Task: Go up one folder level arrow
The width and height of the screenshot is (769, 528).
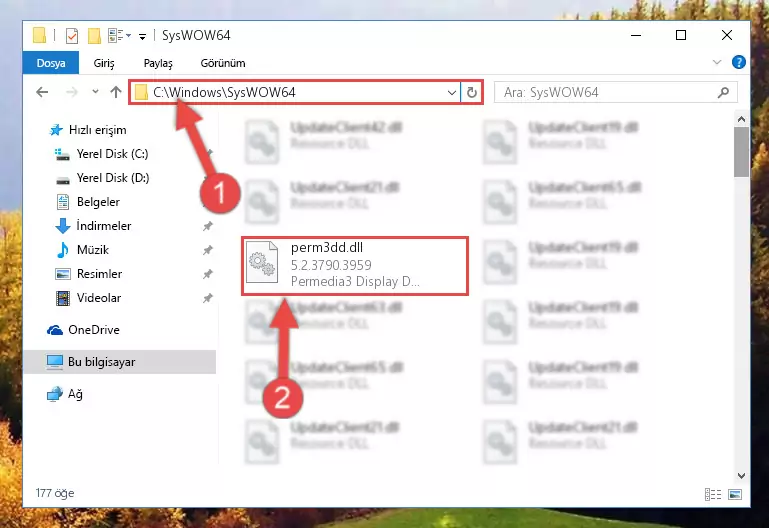Action: point(116,92)
